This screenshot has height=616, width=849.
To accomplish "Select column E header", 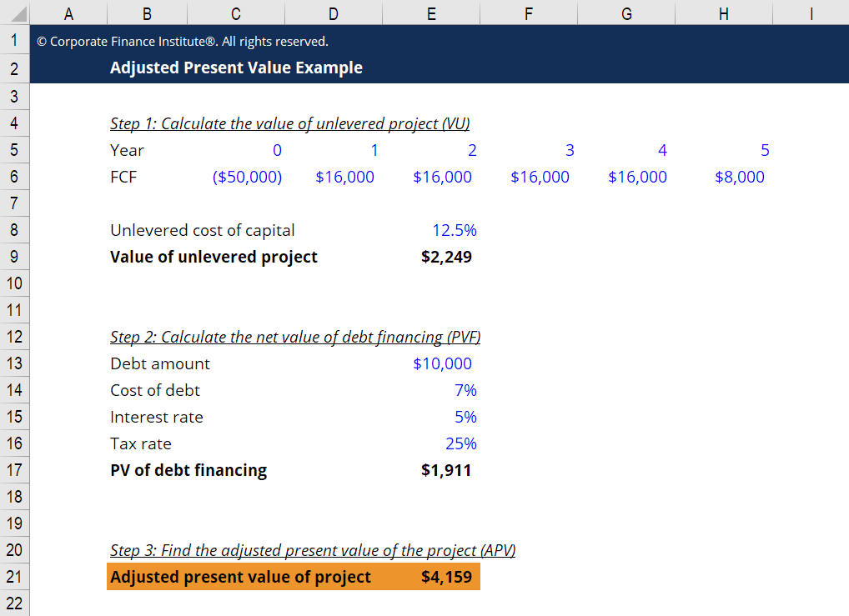I will [x=430, y=13].
